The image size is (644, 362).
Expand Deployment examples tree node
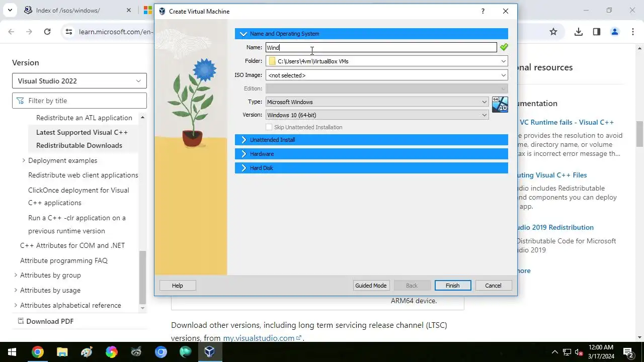pyautogui.click(x=24, y=160)
